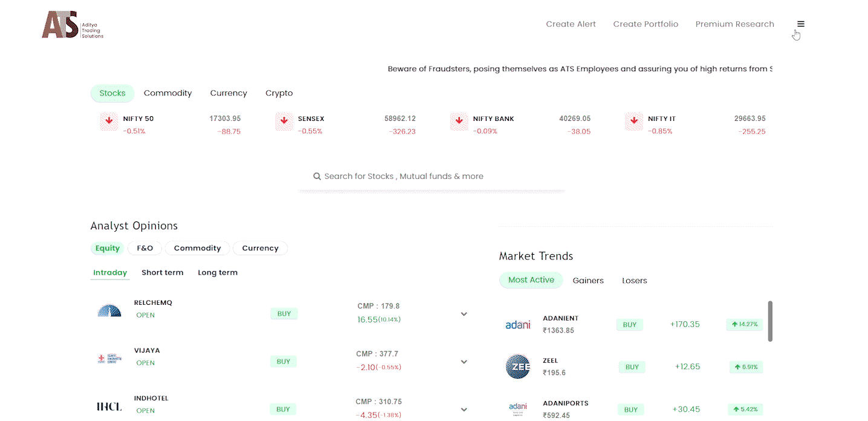Click the BUY button for ADANIPORTS
868x421 pixels.
[x=631, y=410]
